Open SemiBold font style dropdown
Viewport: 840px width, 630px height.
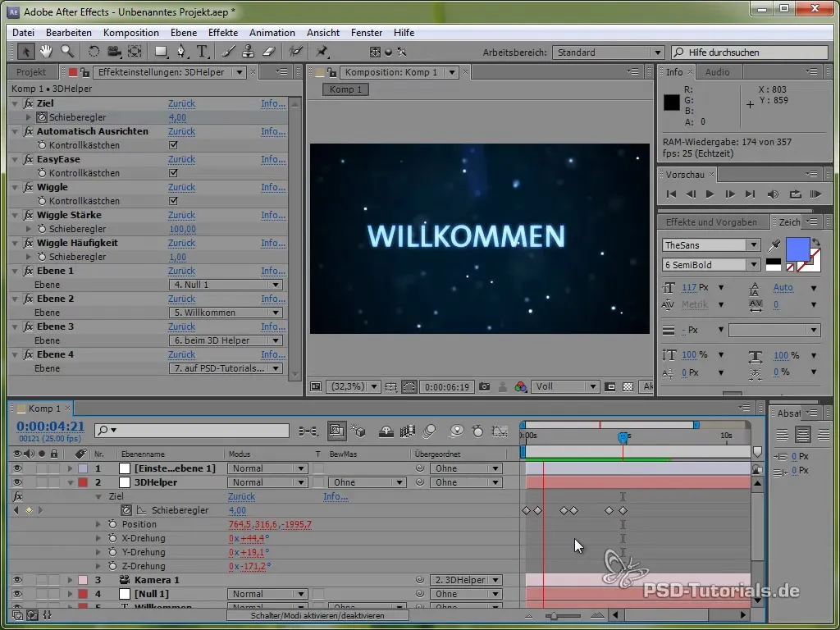click(x=711, y=265)
